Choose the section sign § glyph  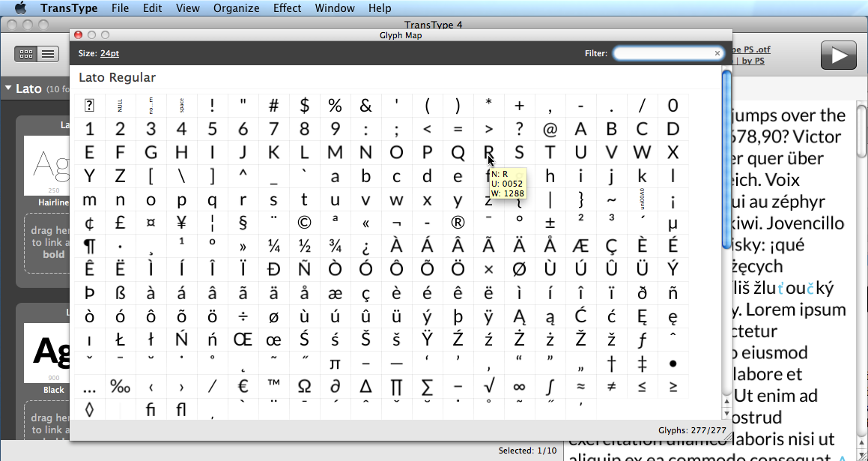pos(243,223)
